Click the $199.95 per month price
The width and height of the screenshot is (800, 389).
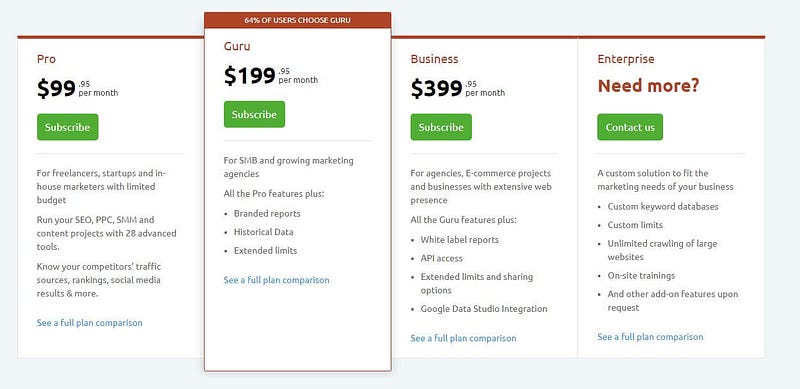coord(271,76)
